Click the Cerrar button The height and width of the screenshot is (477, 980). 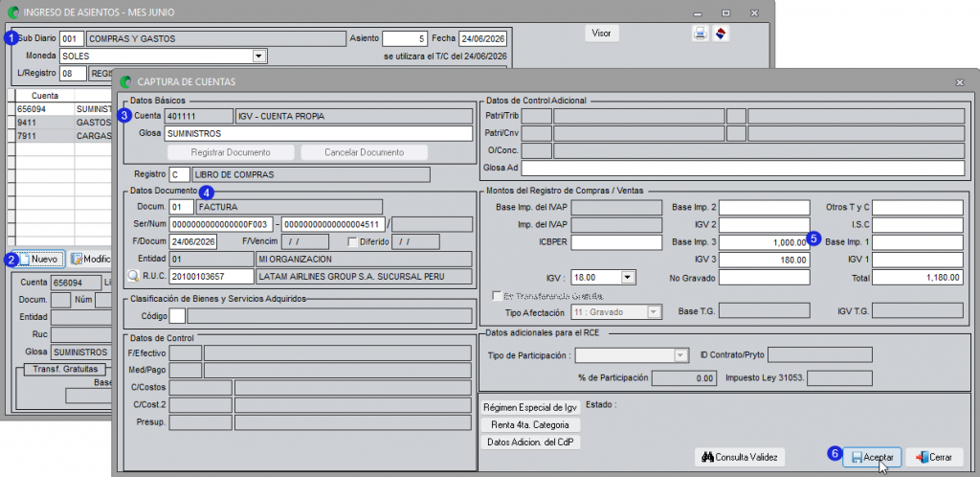[x=934, y=457]
